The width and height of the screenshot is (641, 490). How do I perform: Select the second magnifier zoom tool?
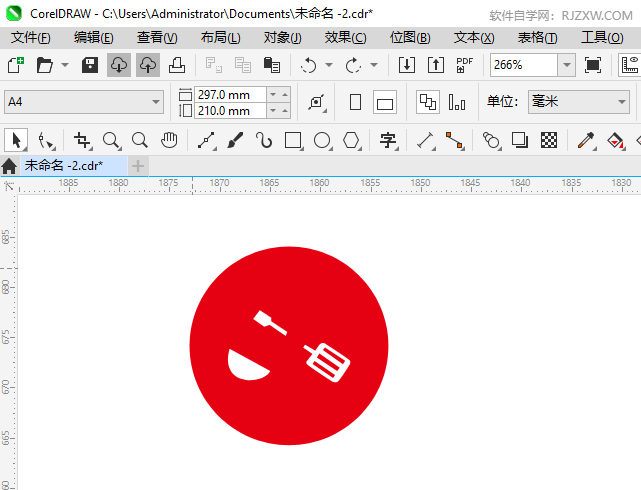(140, 141)
